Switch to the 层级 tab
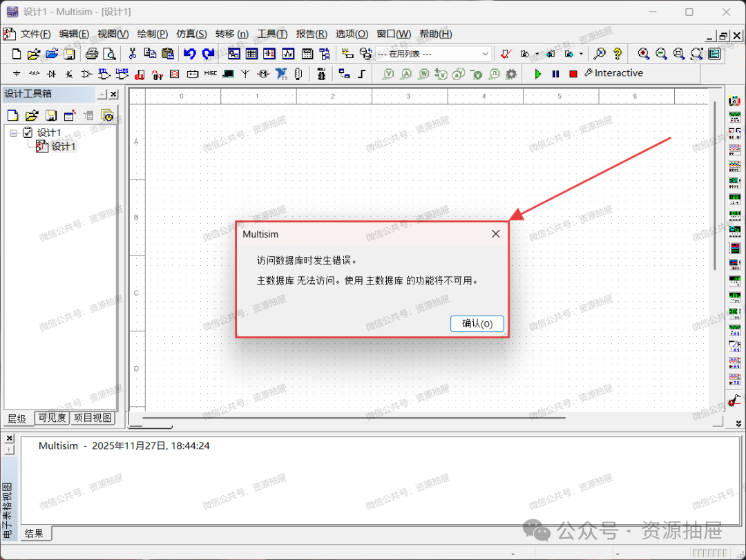The height and width of the screenshot is (560, 746). (x=18, y=418)
